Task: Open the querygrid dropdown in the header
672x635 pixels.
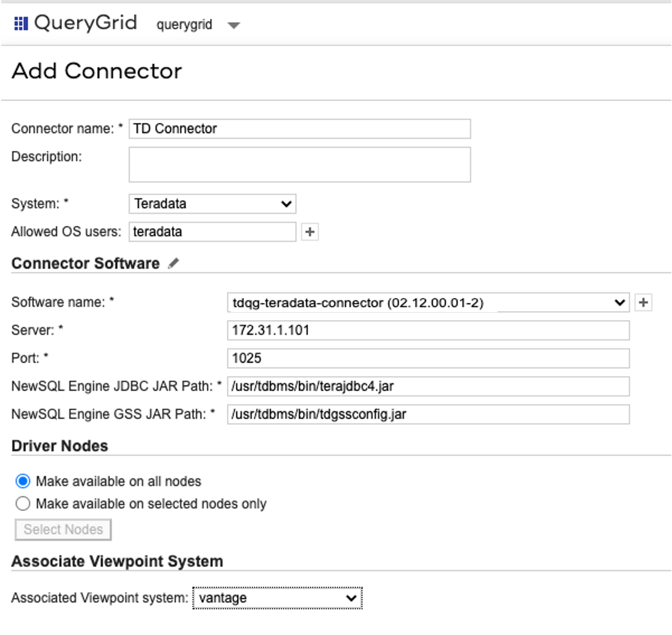Action: click(234, 25)
